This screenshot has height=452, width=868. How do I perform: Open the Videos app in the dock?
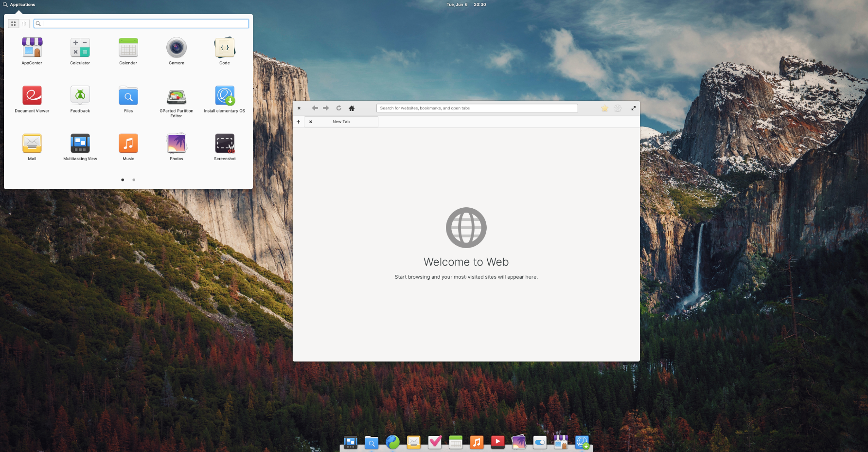[497, 442]
